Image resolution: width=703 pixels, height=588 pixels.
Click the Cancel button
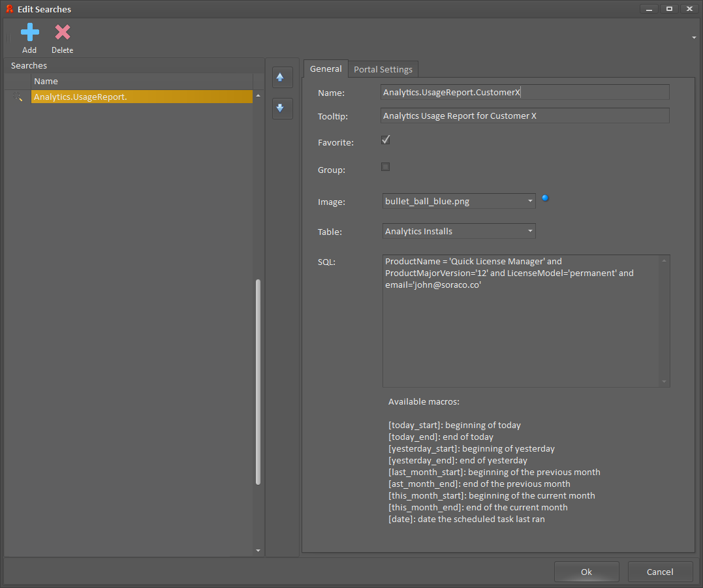coord(660,572)
